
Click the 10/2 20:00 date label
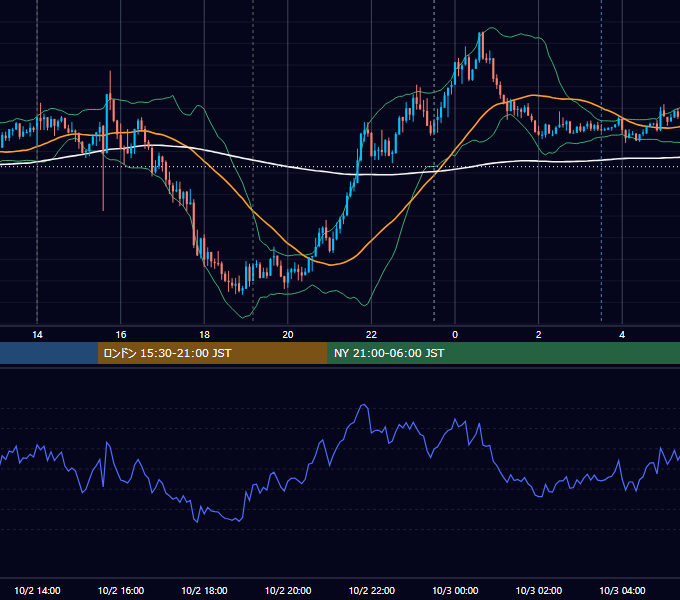tap(288, 590)
